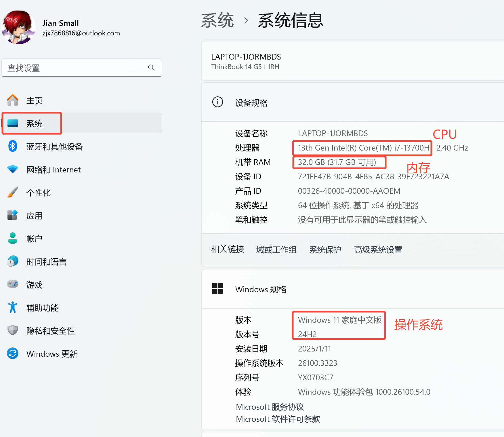504x437 pixels.
Task: Click the 设备规格 info circle icon
Action: [217, 102]
